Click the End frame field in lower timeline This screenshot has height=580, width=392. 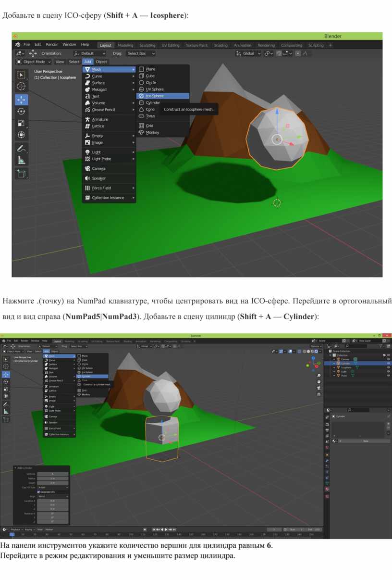(314, 530)
